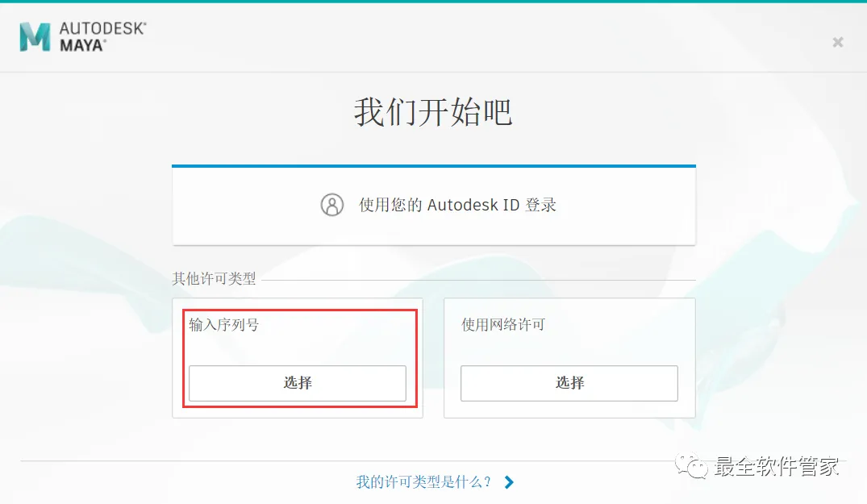
Task: Click the user profile icon beside Autodesk ID
Action: pos(331,205)
